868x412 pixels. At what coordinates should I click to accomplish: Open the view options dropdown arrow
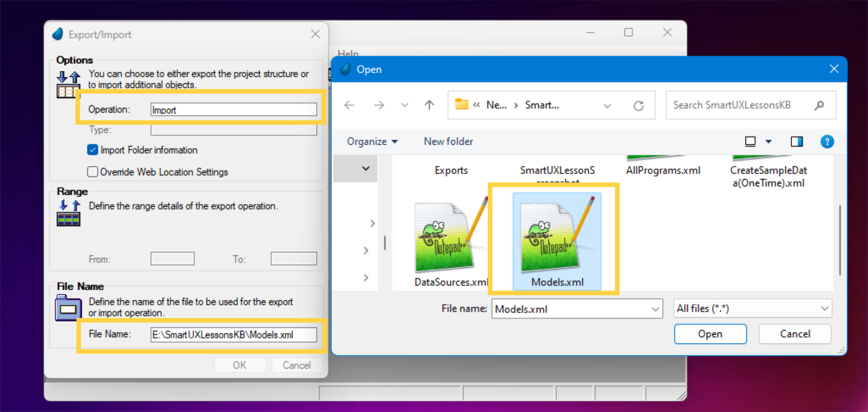pyautogui.click(x=769, y=142)
